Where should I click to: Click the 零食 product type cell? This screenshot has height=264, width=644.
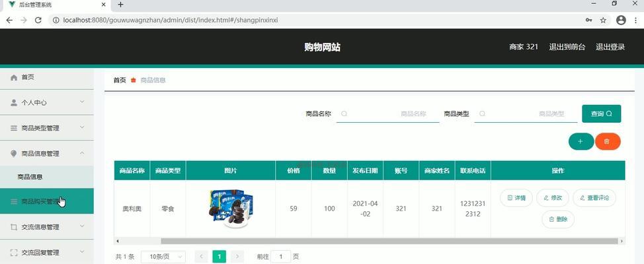168,209
